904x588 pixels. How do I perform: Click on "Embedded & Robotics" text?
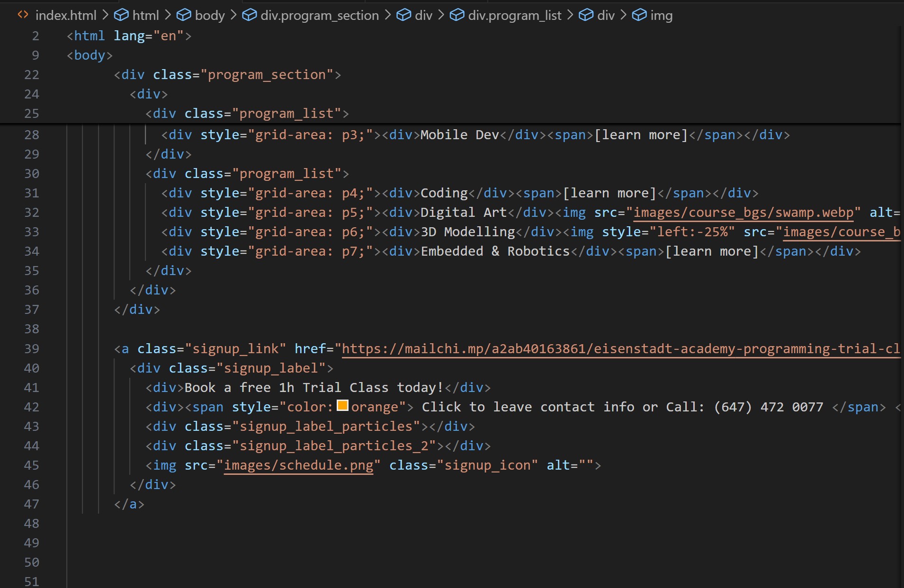[495, 251]
